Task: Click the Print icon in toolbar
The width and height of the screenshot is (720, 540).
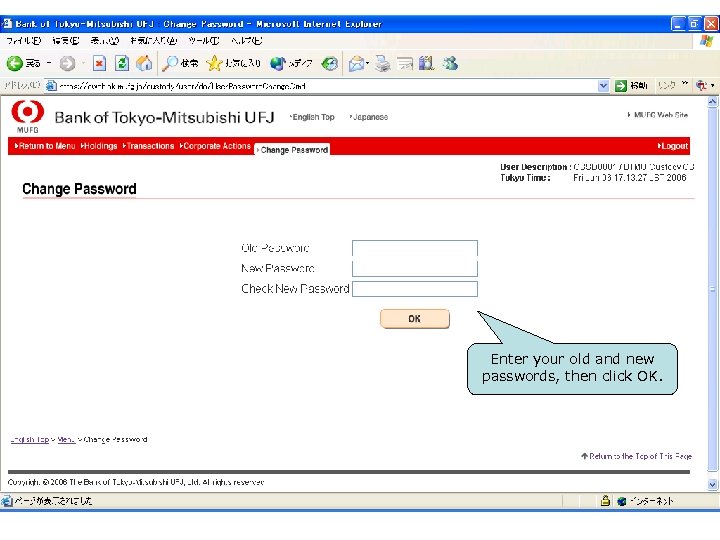Action: 382,63
